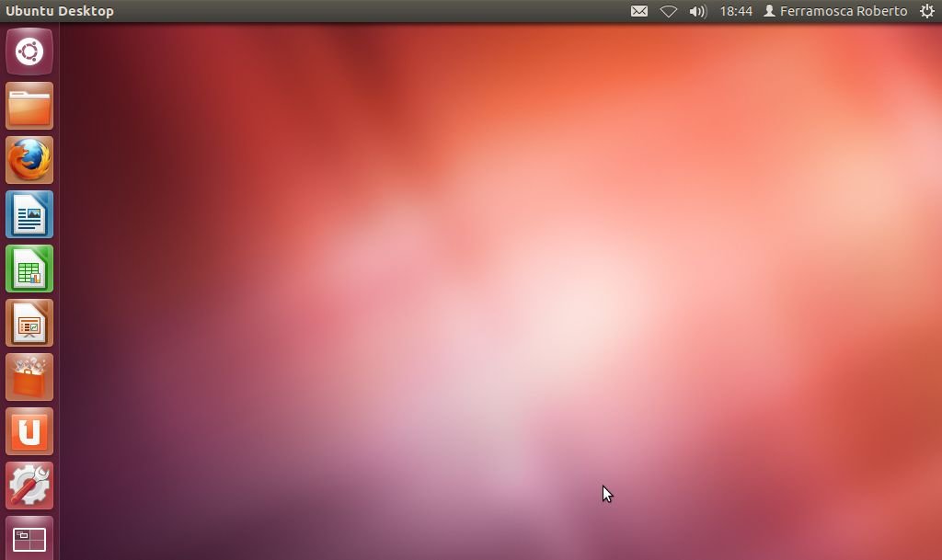Open the Dash home from the launcher
The width and height of the screenshot is (942, 560).
click(x=29, y=51)
